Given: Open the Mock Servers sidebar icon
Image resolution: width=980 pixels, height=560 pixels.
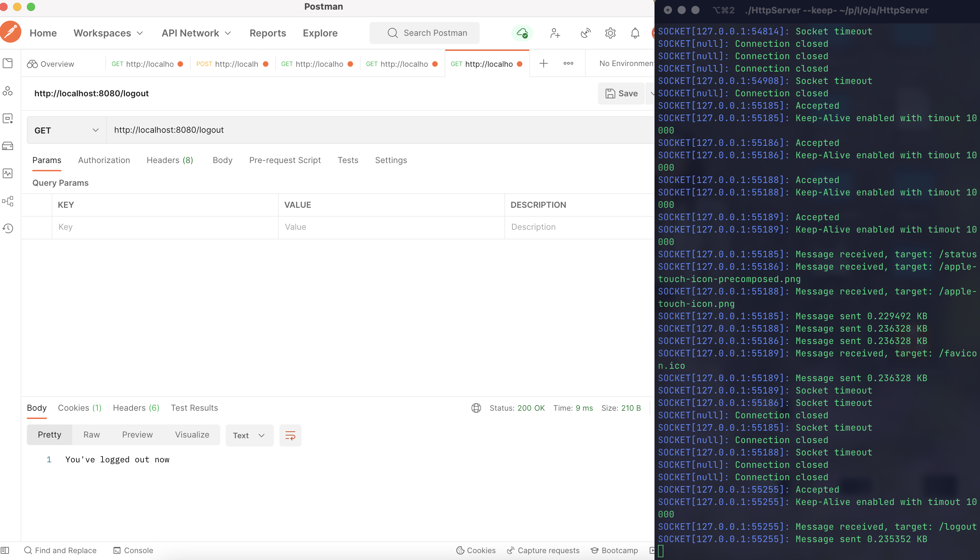Looking at the screenshot, I should (8, 146).
